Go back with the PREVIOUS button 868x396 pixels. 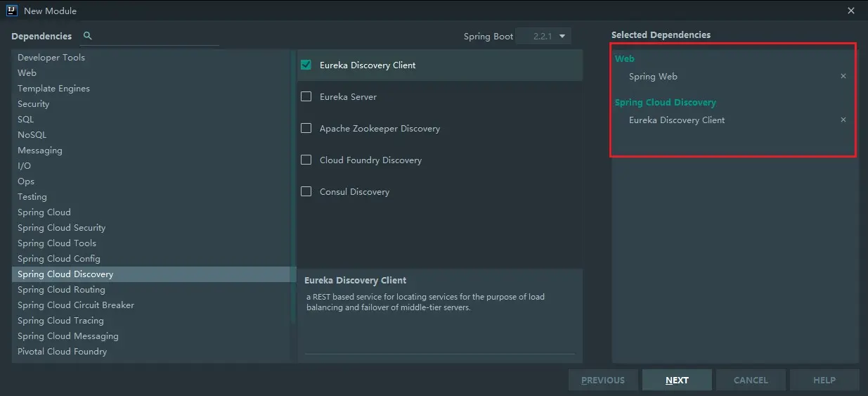point(603,380)
